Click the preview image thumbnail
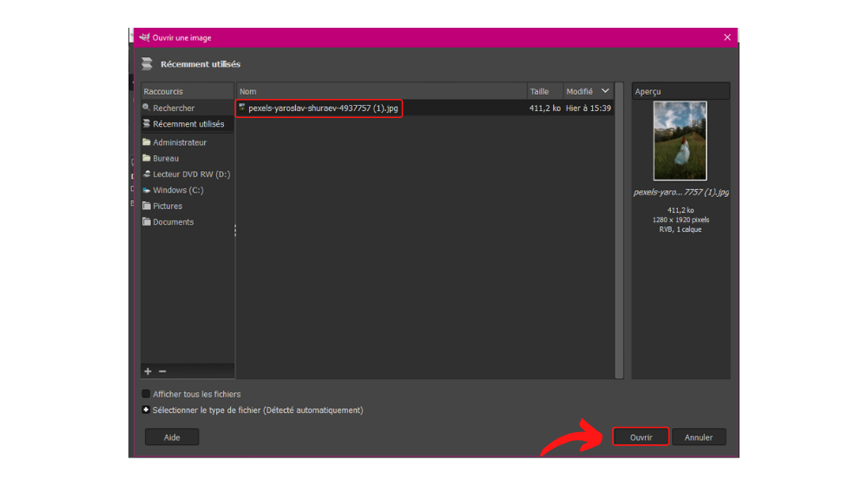The image size is (868, 486). [680, 141]
